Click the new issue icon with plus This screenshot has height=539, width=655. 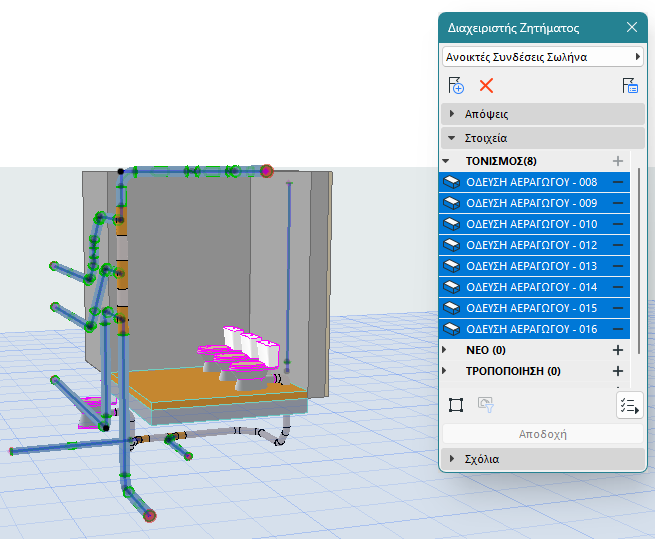pyautogui.click(x=456, y=86)
